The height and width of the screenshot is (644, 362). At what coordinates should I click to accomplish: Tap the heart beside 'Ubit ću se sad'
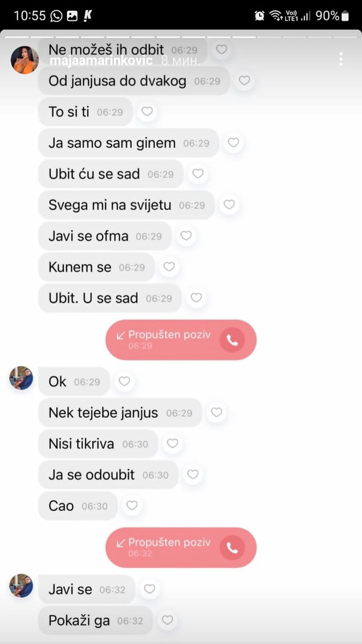tap(198, 174)
